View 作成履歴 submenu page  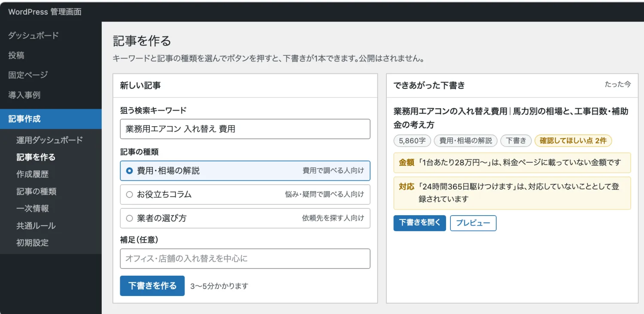coord(33,174)
